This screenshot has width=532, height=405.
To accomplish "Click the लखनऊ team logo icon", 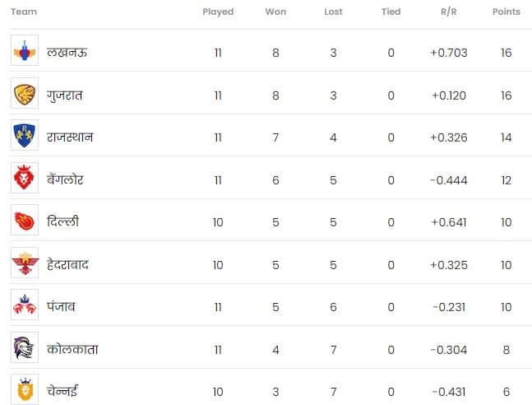I will (25, 52).
